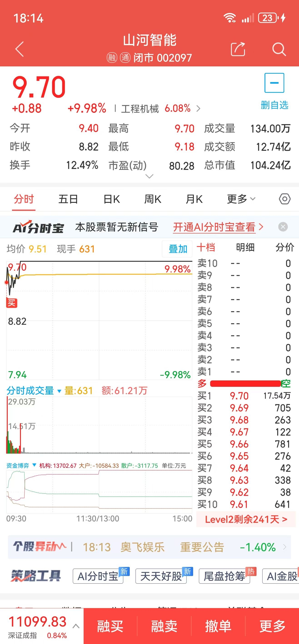Close the AI分时宝 banner
This screenshot has height=644, width=299.
[x=283, y=227]
